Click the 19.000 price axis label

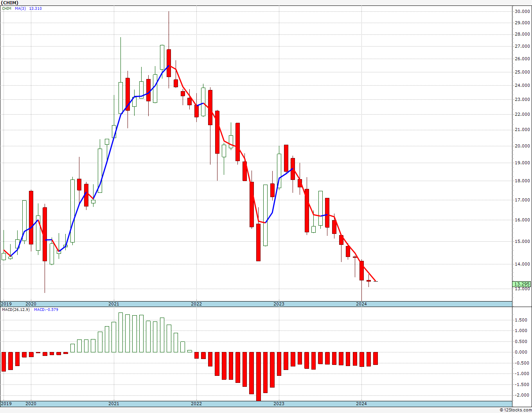(x=523, y=163)
